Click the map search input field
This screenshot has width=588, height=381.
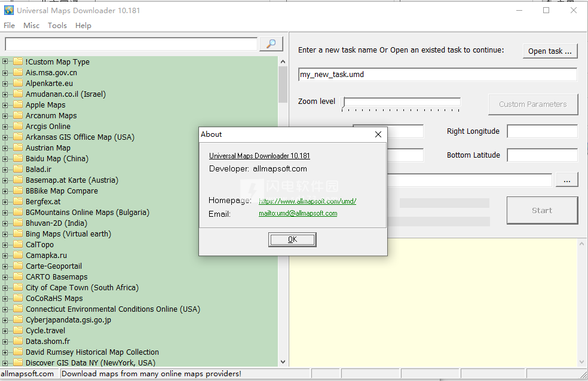[131, 44]
